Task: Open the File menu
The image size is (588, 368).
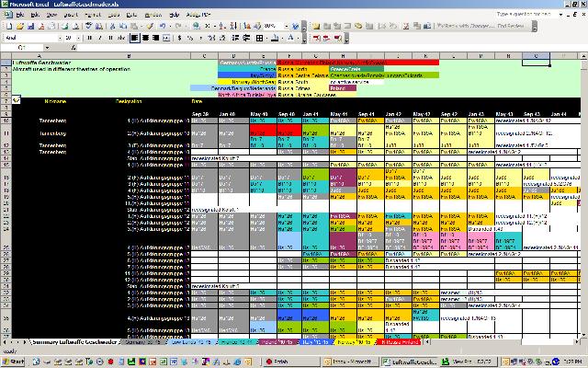Action: (x=20, y=15)
